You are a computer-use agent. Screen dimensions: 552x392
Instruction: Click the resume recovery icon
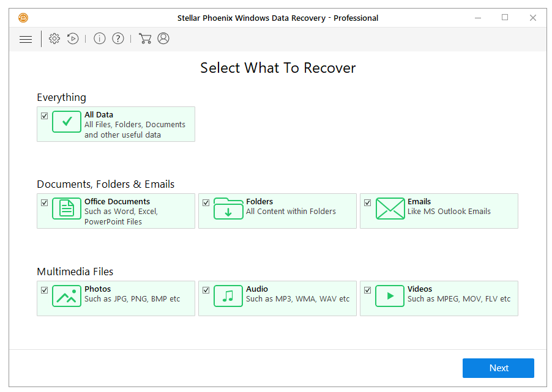[73, 39]
